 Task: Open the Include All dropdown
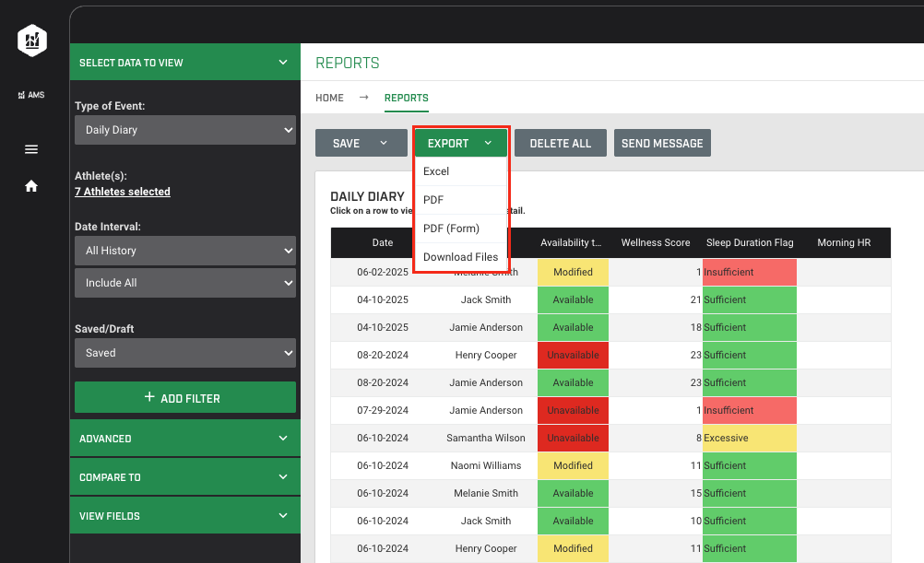point(184,283)
